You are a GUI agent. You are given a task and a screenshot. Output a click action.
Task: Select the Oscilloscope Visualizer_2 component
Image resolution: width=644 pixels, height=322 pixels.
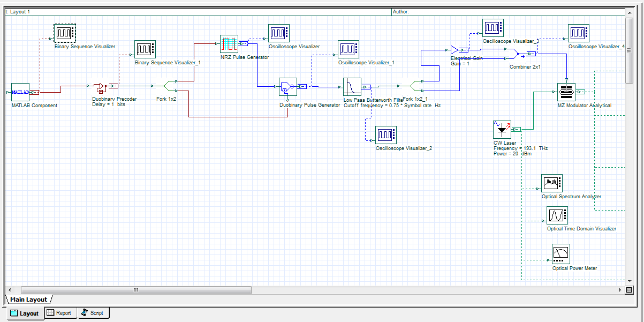(x=385, y=134)
